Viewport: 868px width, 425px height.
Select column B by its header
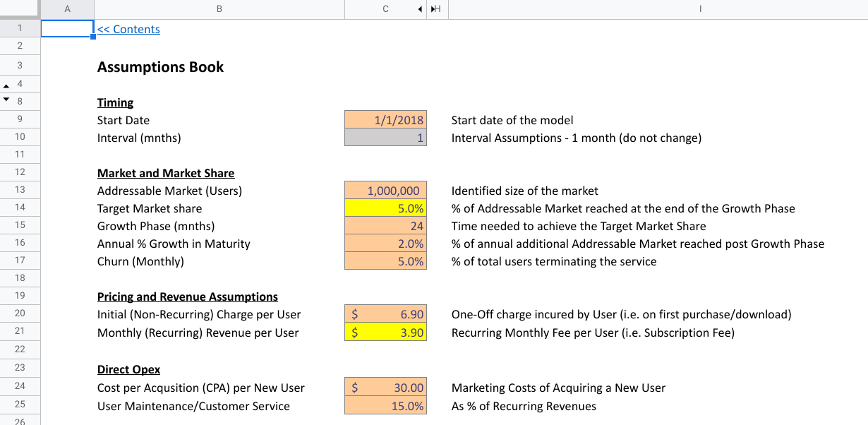(x=219, y=9)
